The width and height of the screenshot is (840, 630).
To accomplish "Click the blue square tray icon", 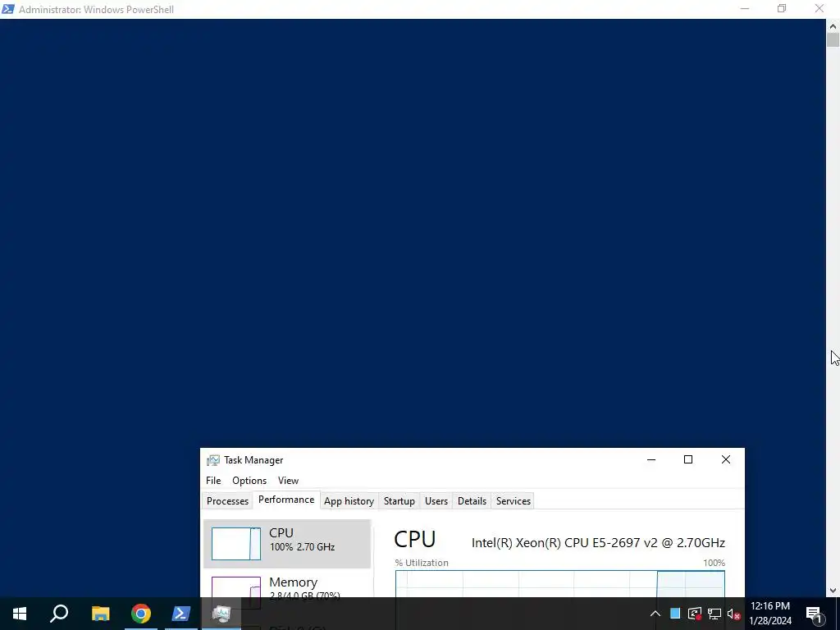I will (675, 614).
